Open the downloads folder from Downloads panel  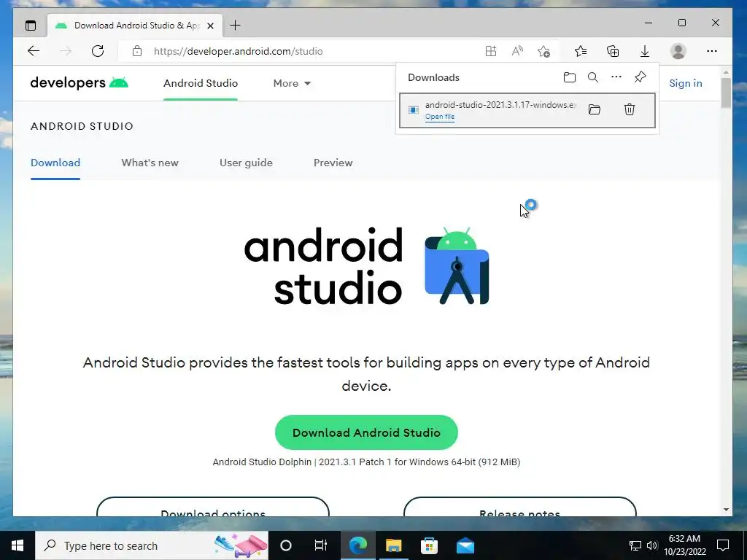pos(569,77)
